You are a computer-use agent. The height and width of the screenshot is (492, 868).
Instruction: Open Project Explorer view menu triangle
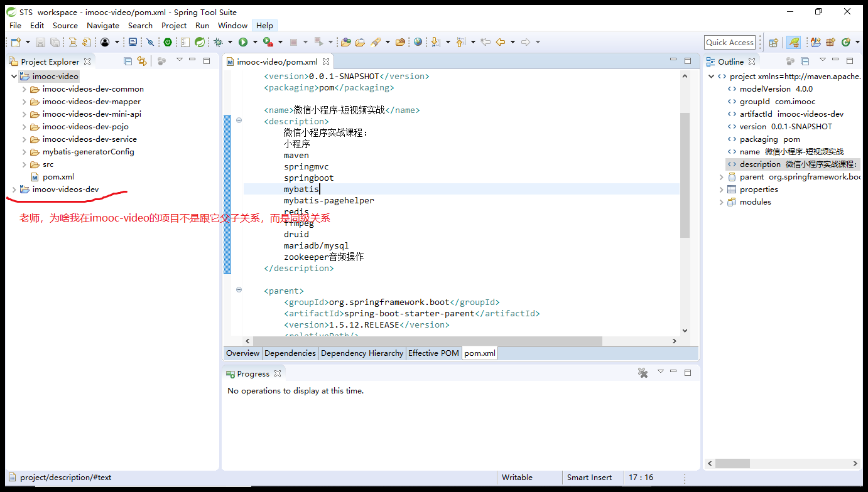pos(179,60)
